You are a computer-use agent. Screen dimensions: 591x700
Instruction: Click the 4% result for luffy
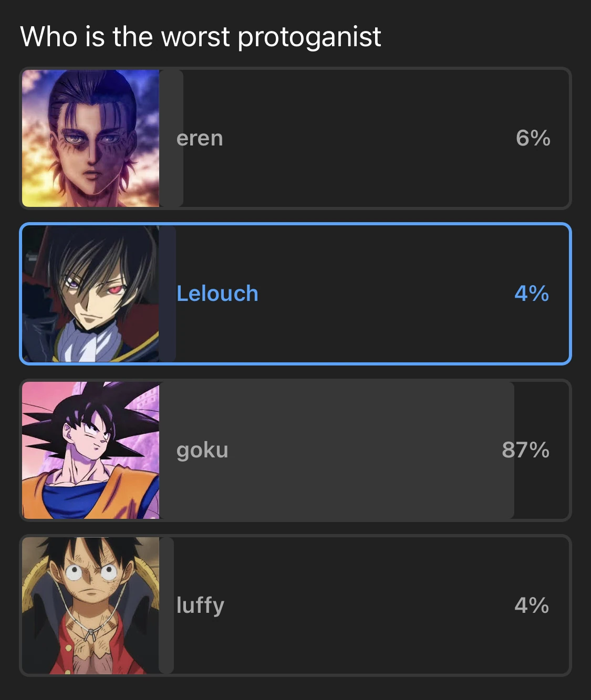tap(532, 605)
